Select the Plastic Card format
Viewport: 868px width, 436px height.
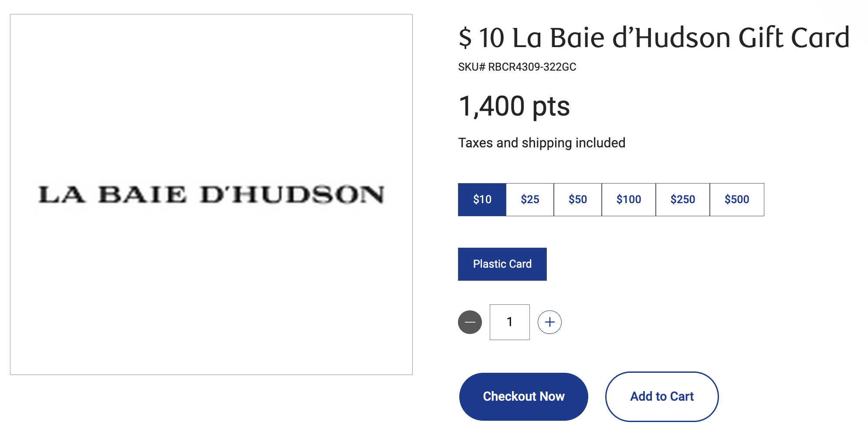[502, 264]
